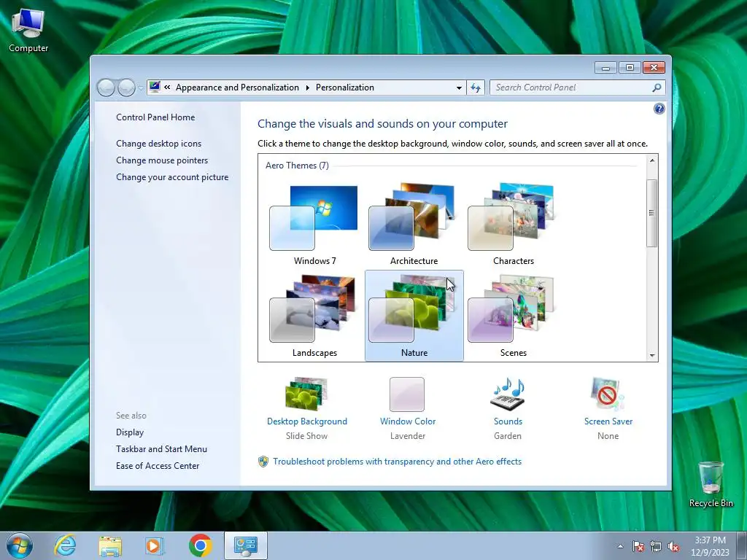This screenshot has height=560, width=747.
Task: Open the Windows Start menu
Action: (x=19, y=545)
